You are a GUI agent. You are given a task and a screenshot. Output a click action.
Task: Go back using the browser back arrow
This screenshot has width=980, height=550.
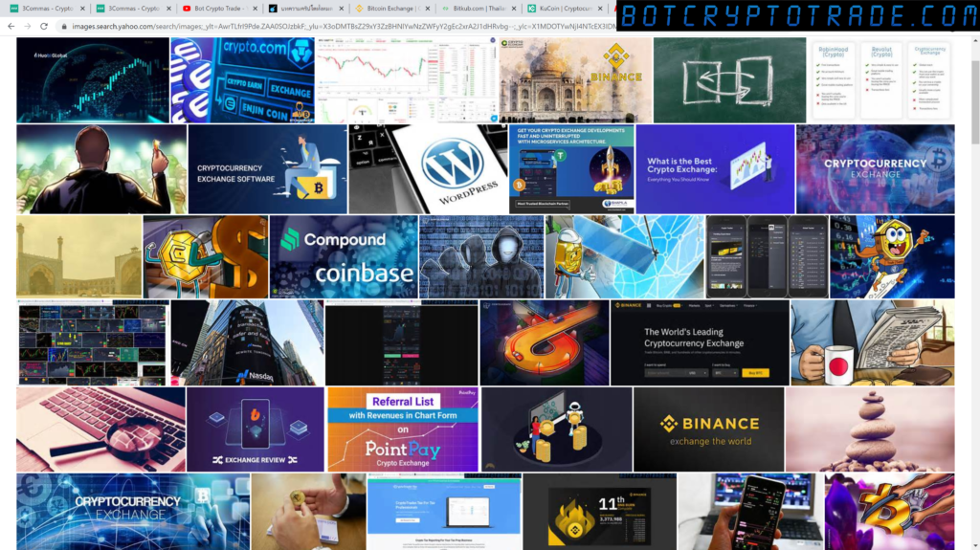[x=11, y=26]
